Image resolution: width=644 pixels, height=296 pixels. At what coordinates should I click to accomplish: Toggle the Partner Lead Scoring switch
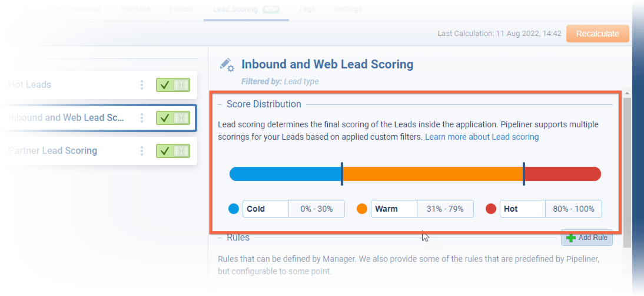point(172,151)
